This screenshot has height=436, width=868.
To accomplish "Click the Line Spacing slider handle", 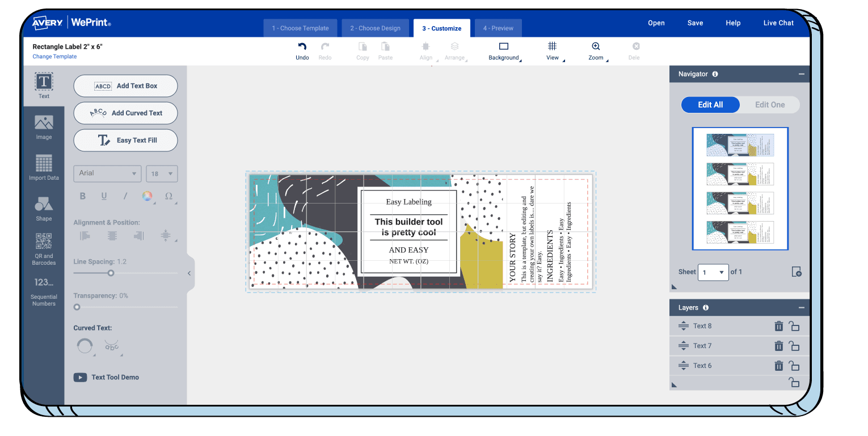I will 111,273.
